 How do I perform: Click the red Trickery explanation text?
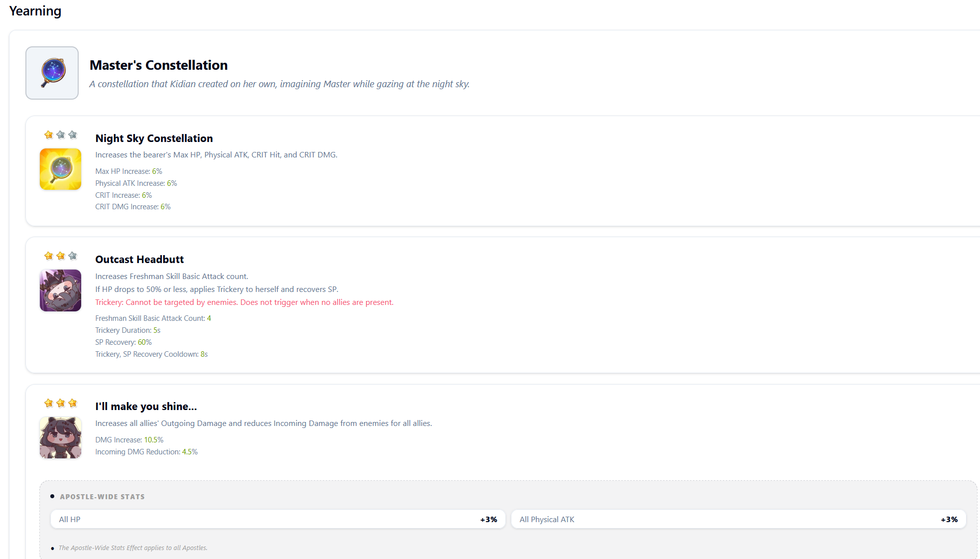pos(245,302)
